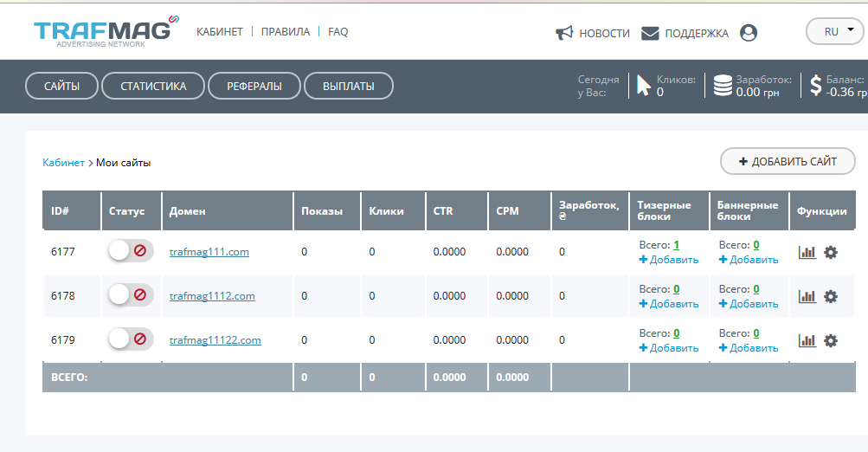Add teaser block for site 6177

(x=668, y=259)
